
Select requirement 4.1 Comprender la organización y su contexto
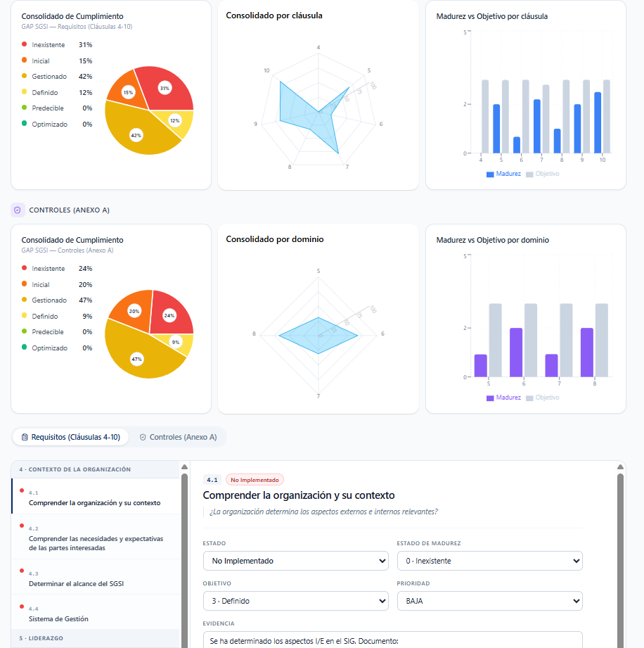pyautogui.click(x=96, y=496)
